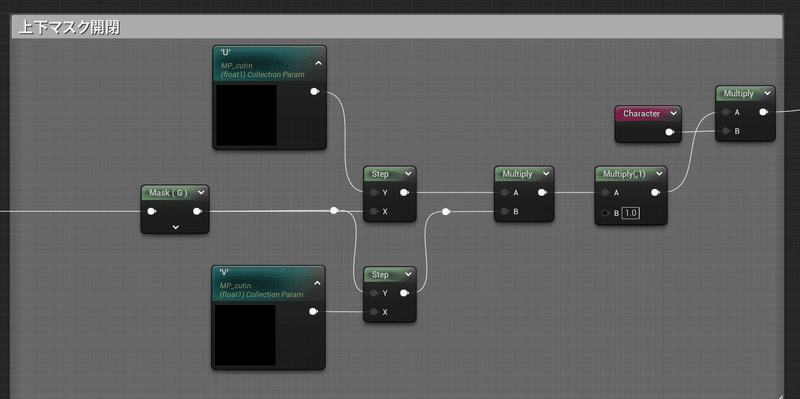Collapse the 'V' Collection Param preview
Viewport: 800px width, 399px height.
pos(317,283)
